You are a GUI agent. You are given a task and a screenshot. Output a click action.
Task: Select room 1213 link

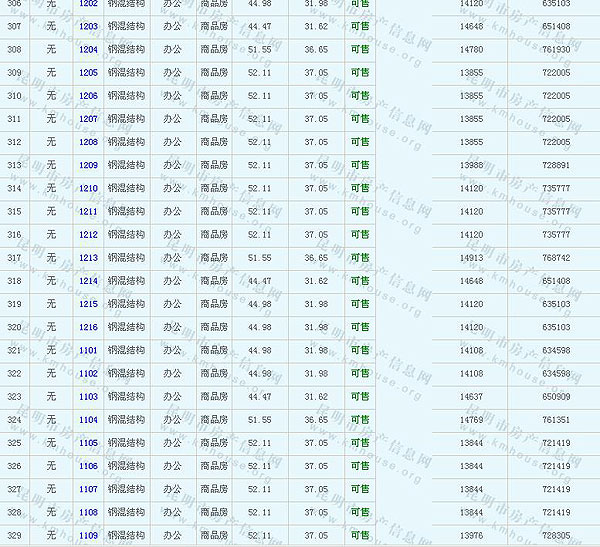coord(88,258)
